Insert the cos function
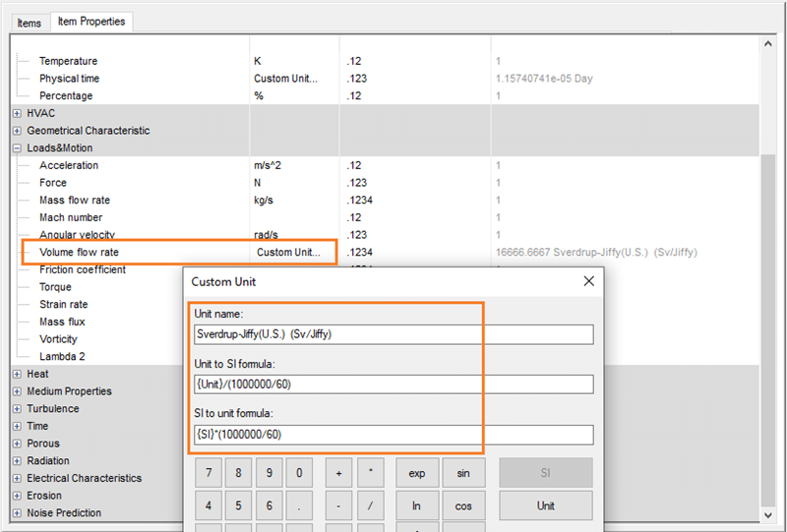 click(x=463, y=505)
